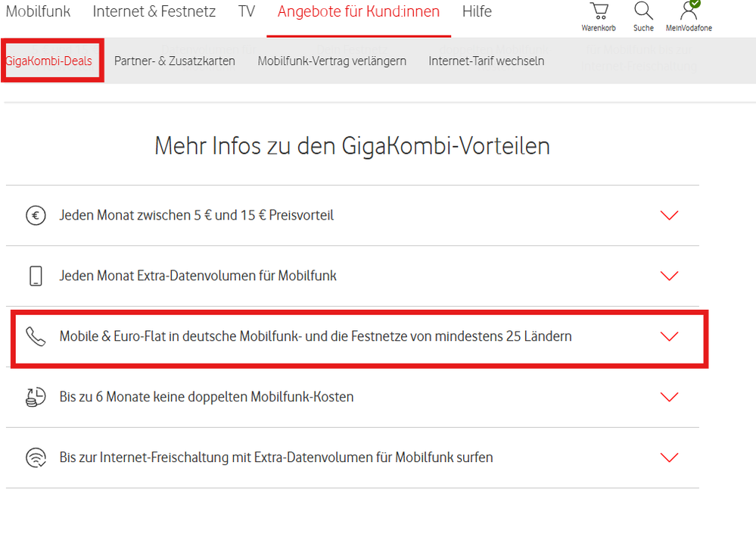Click the coins-clock icon beside 6 Monate row
Viewport: 756px width, 540px height.
point(36,397)
